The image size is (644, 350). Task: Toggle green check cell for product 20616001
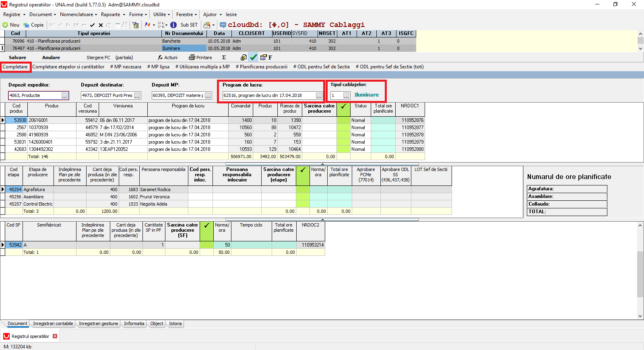[343, 120]
